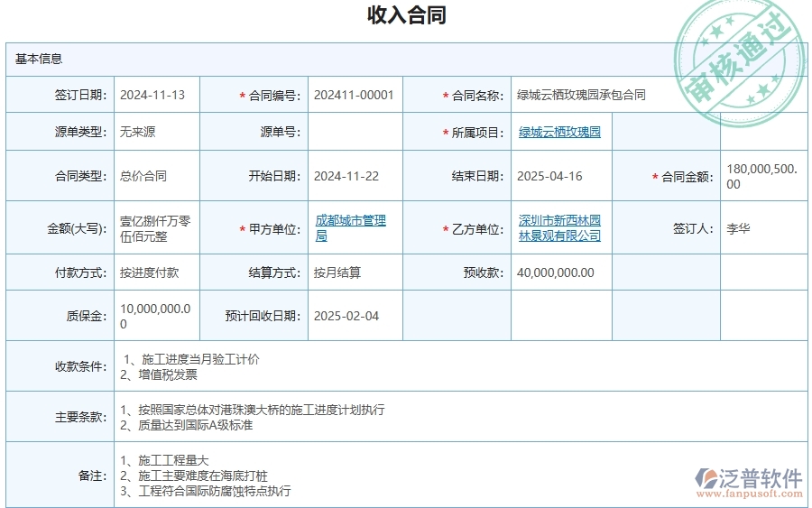Click the 主要条款 line about 港珠澳大桥
Viewport: 812px width, 508px height.
pos(262,411)
